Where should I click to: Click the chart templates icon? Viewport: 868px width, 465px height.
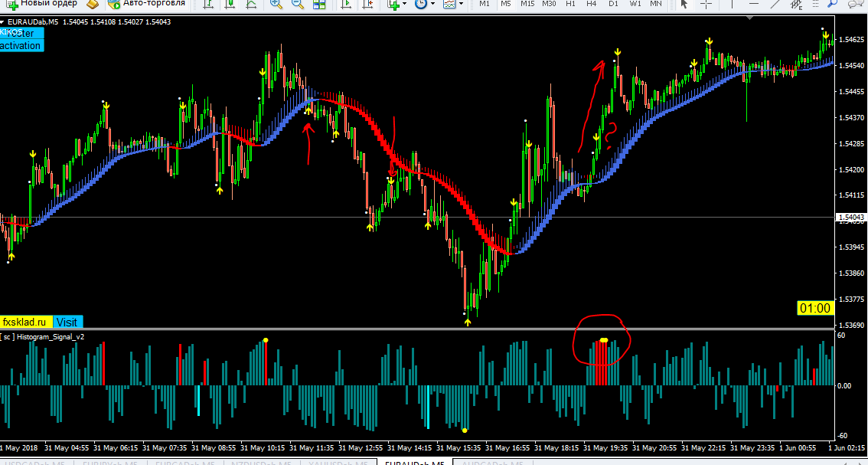click(449, 4)
